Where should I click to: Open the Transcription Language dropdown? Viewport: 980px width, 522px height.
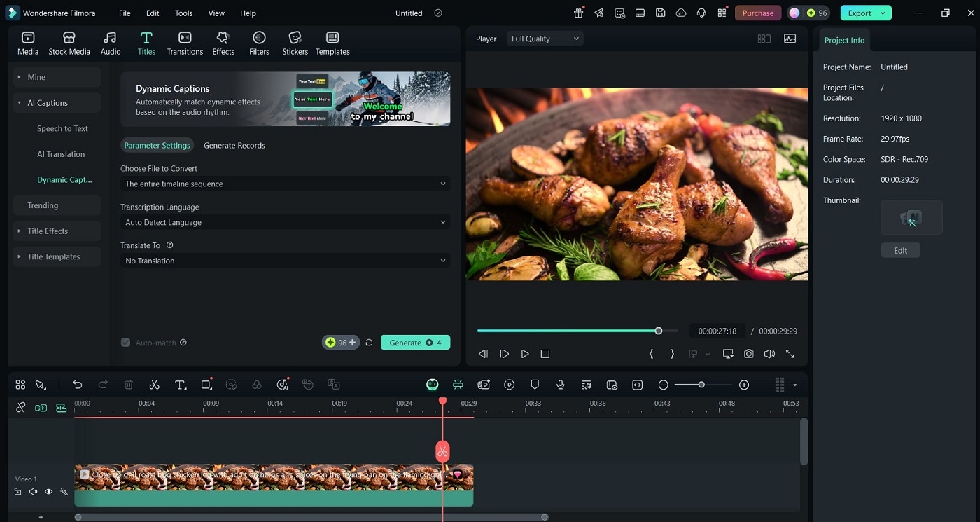pos(285,222)
